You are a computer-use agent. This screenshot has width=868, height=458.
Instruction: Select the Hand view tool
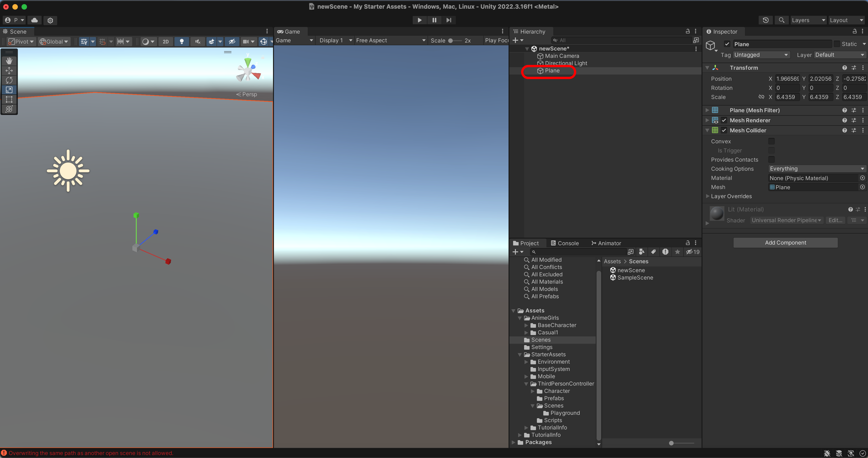click(9, 61)
